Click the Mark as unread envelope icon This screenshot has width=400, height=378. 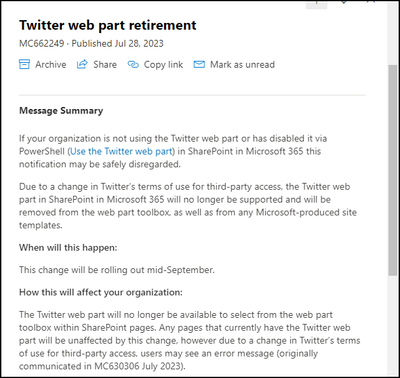(x=199, y=64)
